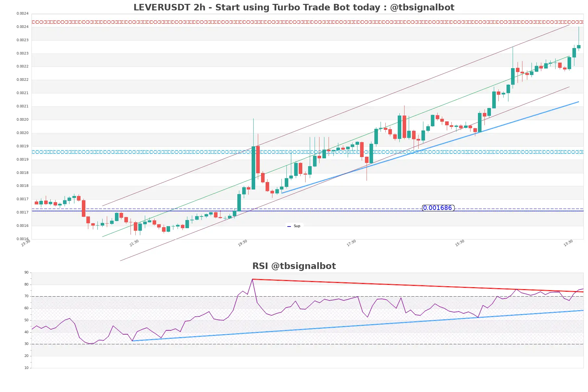Image resolution: width=588 pixels, height=392 pixels.
Task: Click the RSI axis value 70
Action: point(26,296)
